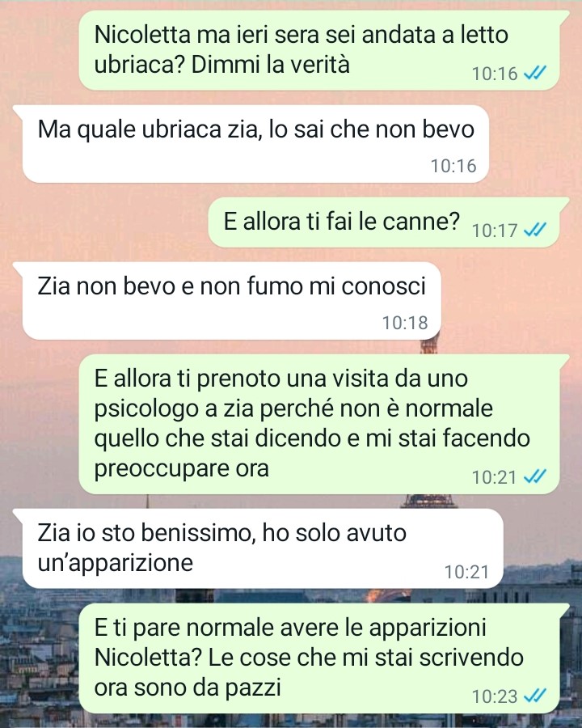Tap the words 'preoccupare ora' in green bubble

[x=181, y=468]
